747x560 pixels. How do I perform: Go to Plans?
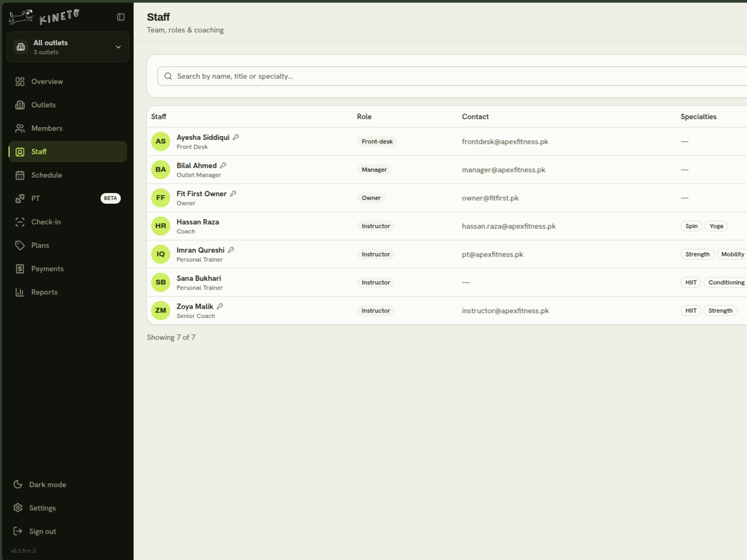[x=68, y=245]
